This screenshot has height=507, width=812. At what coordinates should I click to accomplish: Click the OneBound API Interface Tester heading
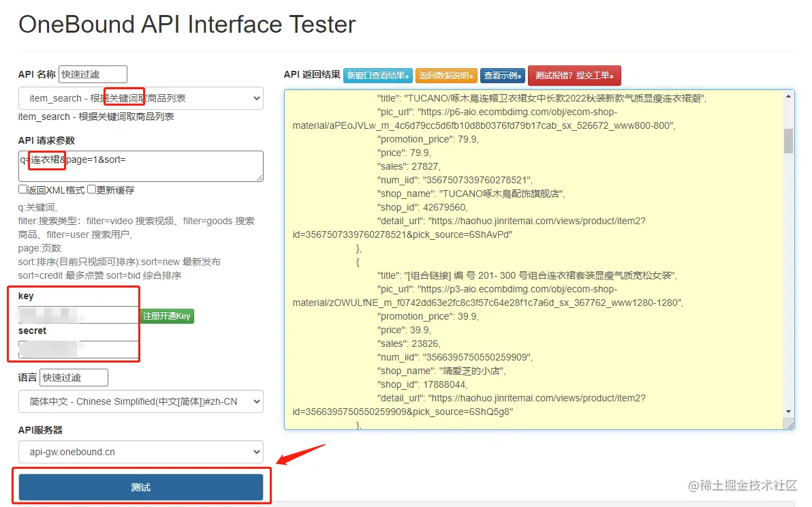pyautogui.click(x=187, y=25)
